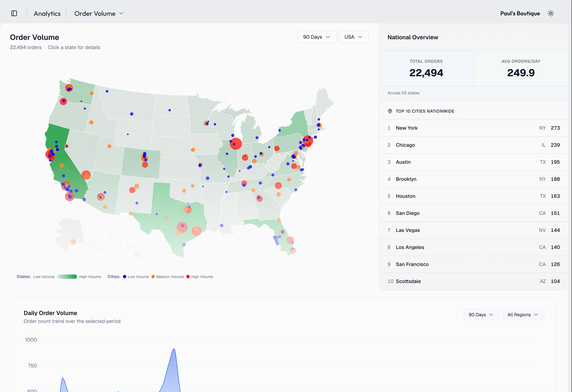The image size is (572, 392).
Task: Open the All Regions dropdown
Action: point(523,315)
